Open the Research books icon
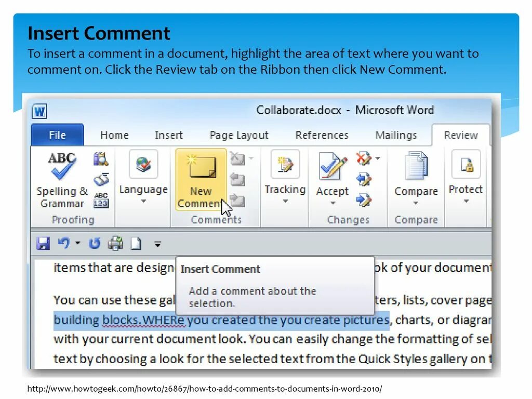532x399 pixels. [x=101, y=159]
